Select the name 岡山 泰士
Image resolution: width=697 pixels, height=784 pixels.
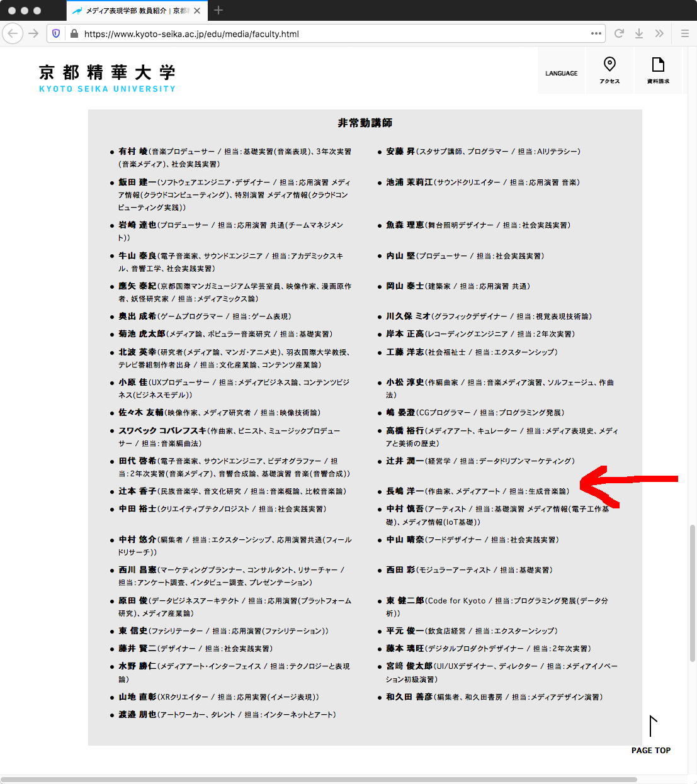(405, 286)
